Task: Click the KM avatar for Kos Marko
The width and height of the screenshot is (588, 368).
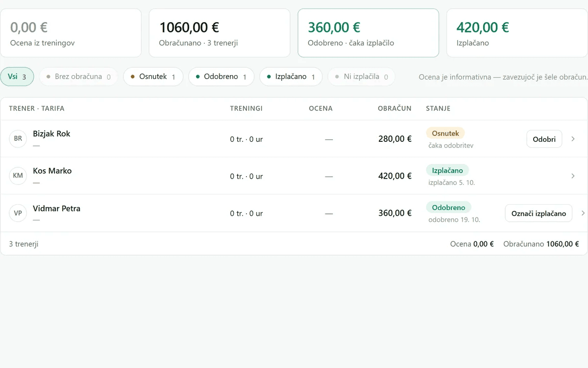Action: pyautogui.click(x=18, y=176)
